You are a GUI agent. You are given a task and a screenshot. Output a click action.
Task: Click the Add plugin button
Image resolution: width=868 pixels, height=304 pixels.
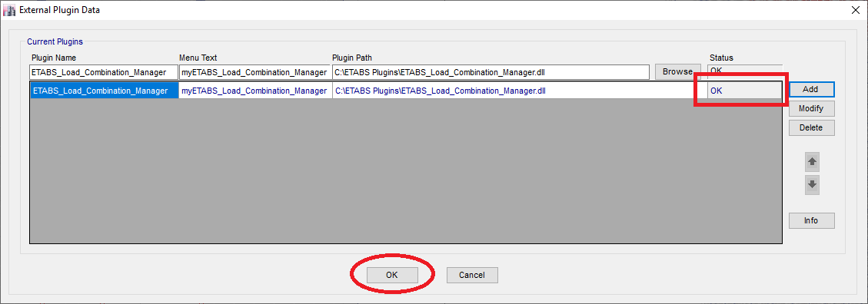(812, 89)
